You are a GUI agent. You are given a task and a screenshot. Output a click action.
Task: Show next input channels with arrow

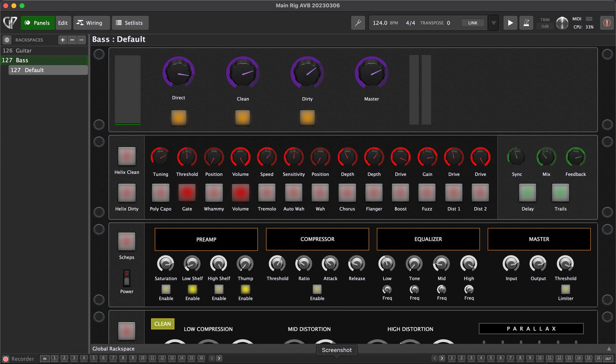coord(219,358)
